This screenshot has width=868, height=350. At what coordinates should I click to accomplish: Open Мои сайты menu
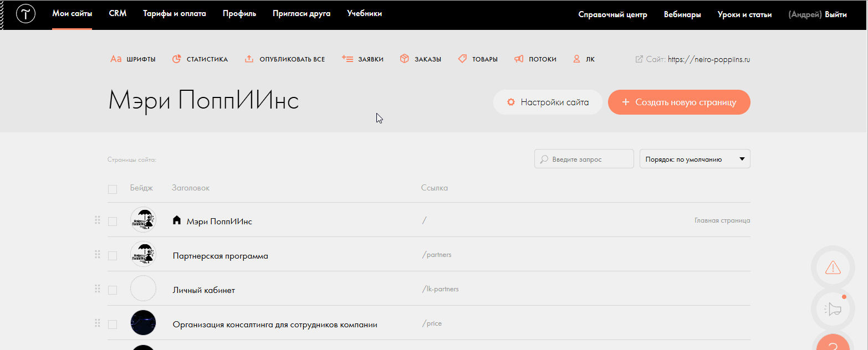[x=72, y=13]
